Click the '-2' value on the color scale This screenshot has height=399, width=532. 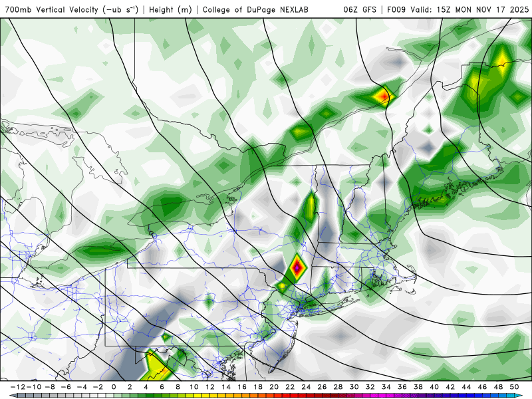point(97,387)
